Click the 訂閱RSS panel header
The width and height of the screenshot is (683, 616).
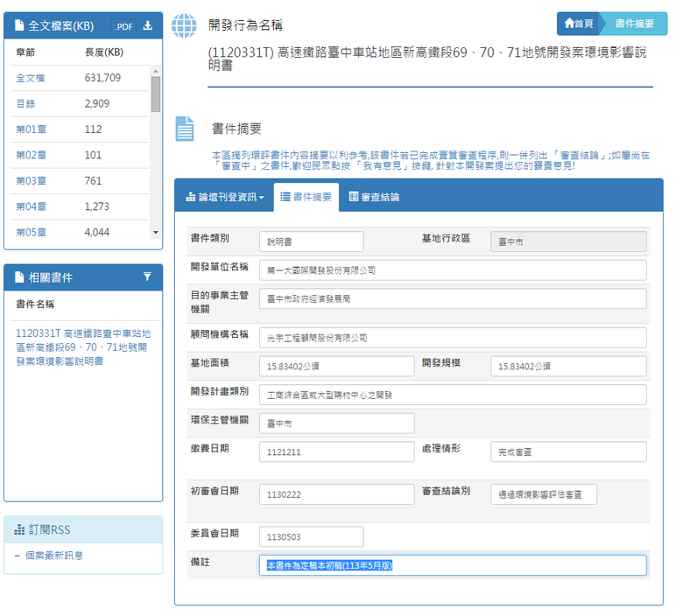(x=83, y=529)
